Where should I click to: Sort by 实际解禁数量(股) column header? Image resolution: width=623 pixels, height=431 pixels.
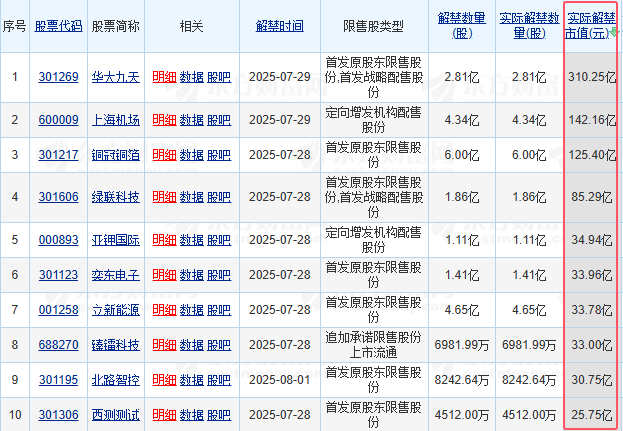point(529,25)
